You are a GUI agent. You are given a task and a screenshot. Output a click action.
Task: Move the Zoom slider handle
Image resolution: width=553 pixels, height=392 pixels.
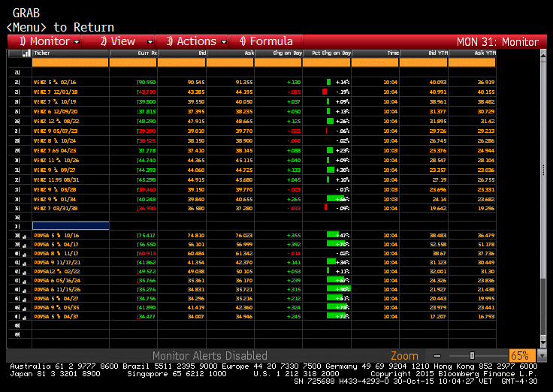point(473,356)
